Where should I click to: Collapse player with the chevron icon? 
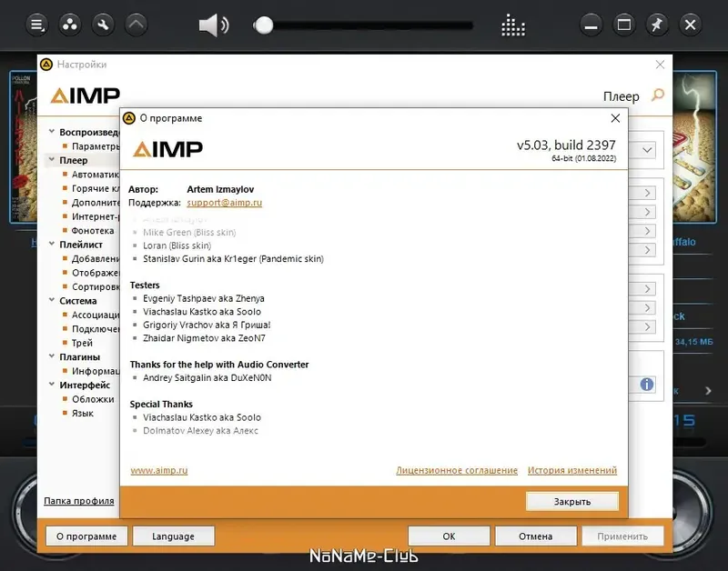(x=136, y=25)
